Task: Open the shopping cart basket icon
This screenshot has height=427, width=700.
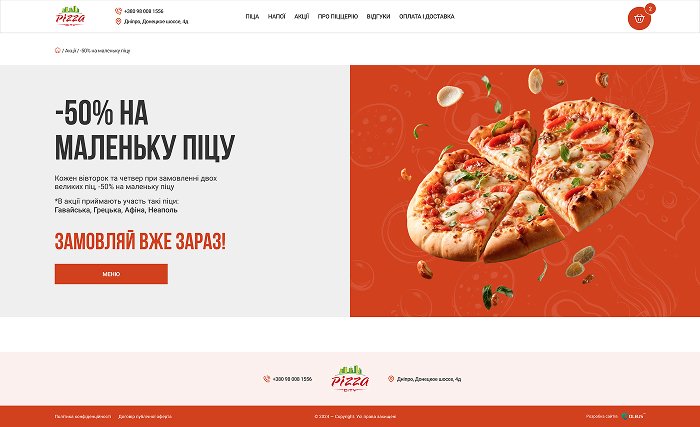Action: (639, 18)
